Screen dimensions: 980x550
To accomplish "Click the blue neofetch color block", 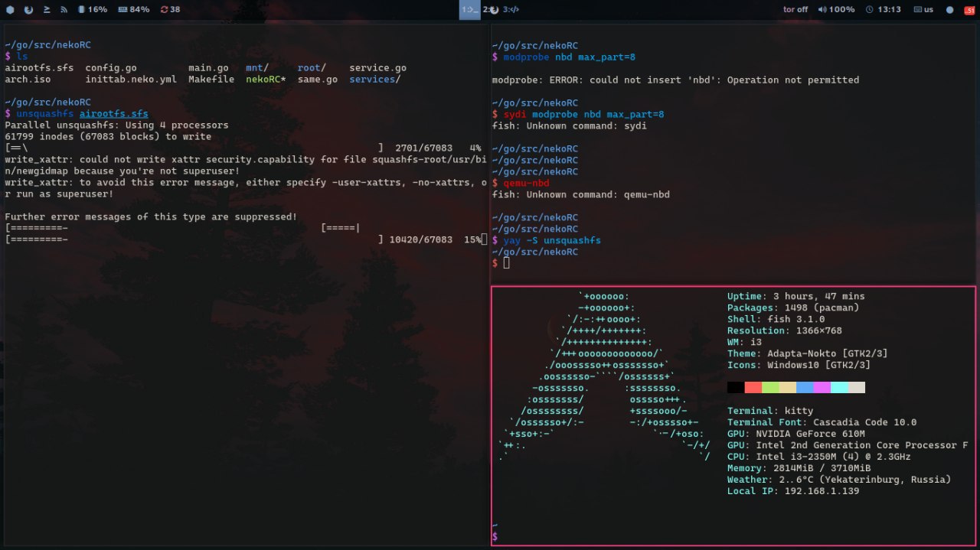I will [x=805, y=388].
